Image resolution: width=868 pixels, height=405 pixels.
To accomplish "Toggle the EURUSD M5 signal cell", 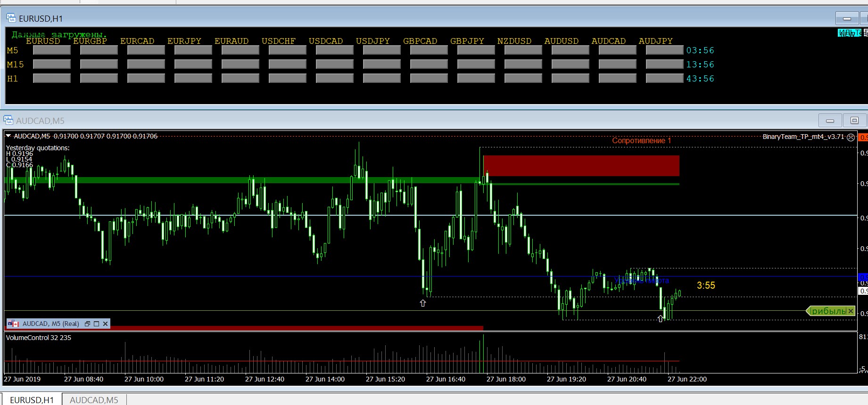I will [x=52, y=50].
